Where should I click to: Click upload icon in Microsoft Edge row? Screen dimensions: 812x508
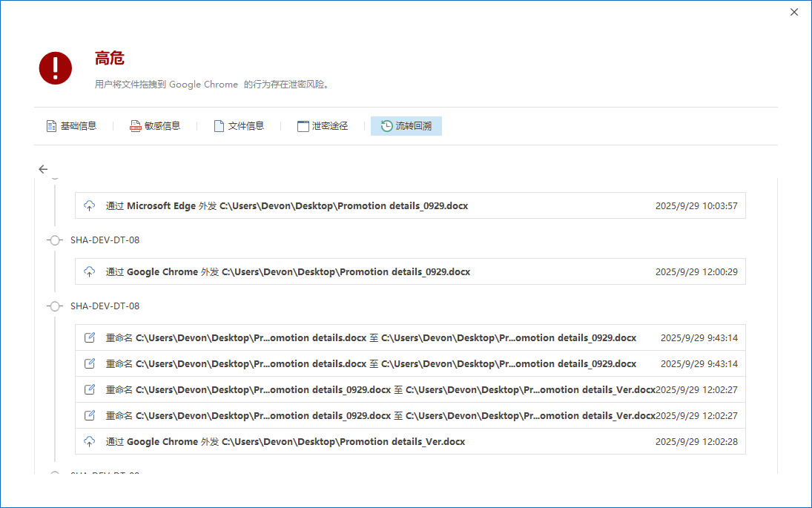(x=90, y=205)
